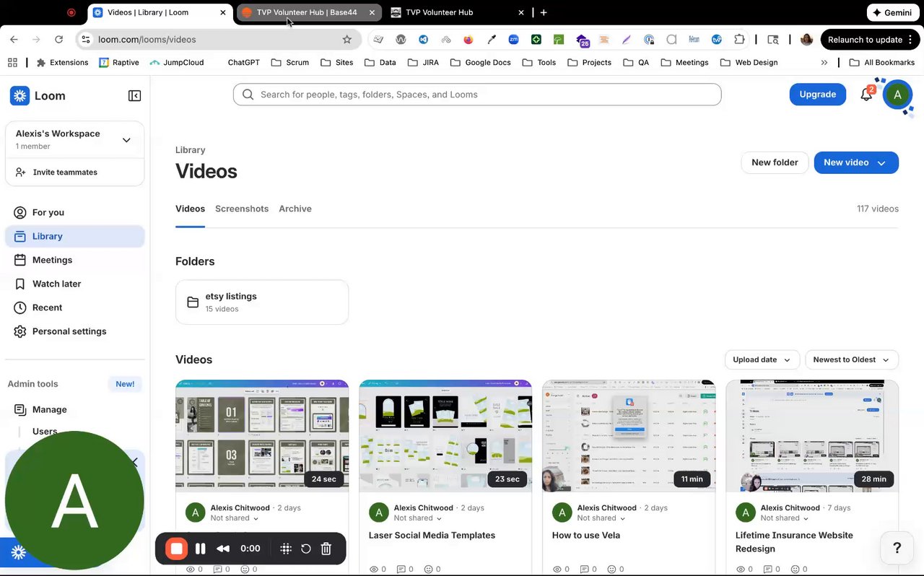Stop the Loom recording

tap(176, 549)
